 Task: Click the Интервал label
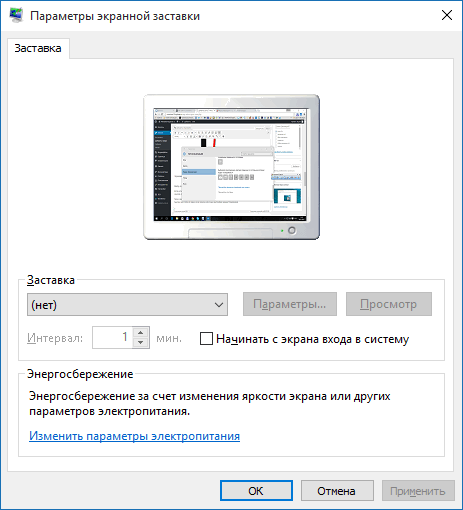[x=55, y=338]
